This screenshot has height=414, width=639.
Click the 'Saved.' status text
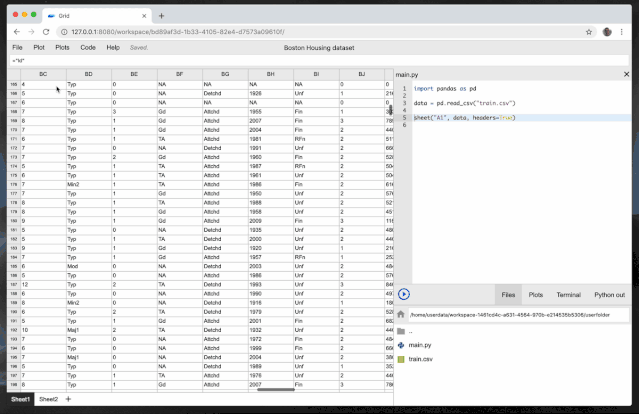(139, 48)
